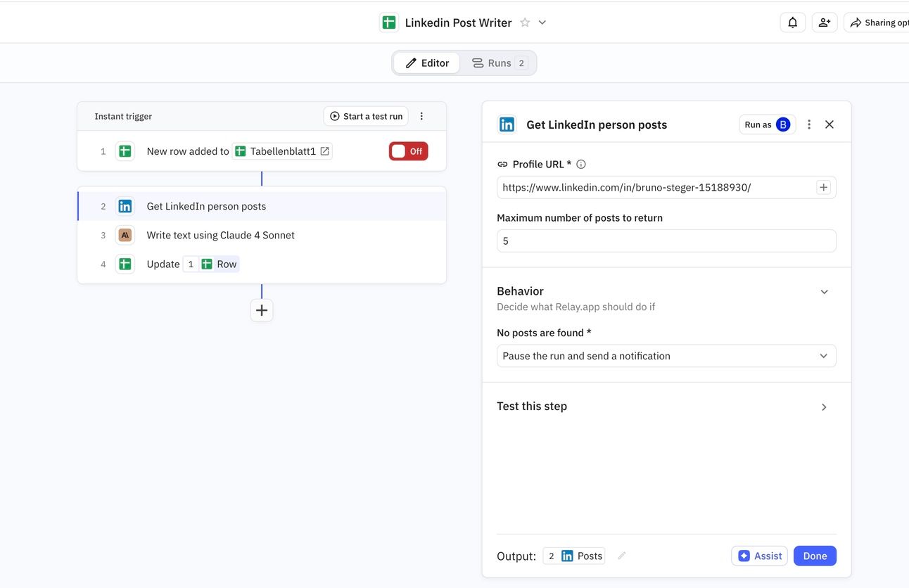Click the Claude AI icon on step 3
This screenshot has height=588, width=909.
(125, 235)
